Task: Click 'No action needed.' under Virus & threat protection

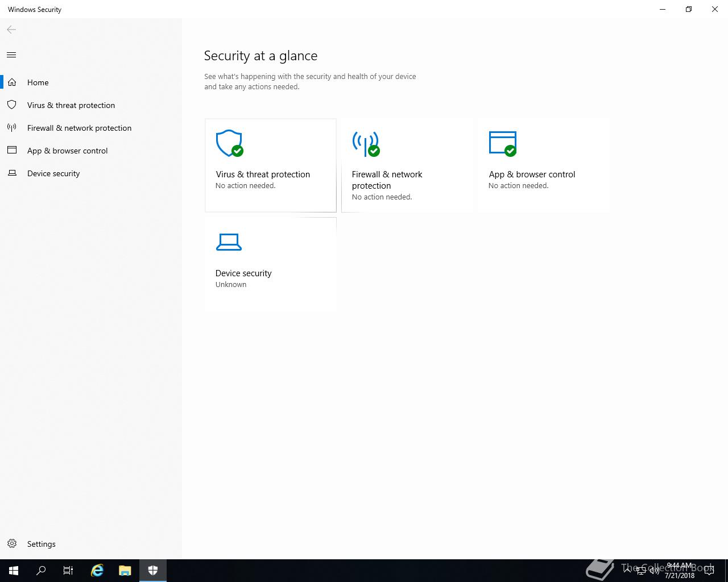Action: [245, 186]
